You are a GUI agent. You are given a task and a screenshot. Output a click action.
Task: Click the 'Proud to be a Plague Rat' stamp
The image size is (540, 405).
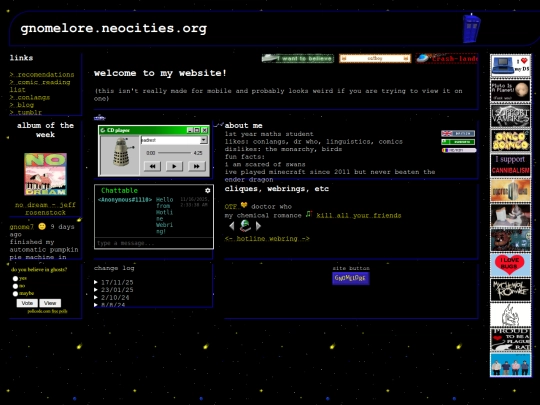[x=510, y=340]
